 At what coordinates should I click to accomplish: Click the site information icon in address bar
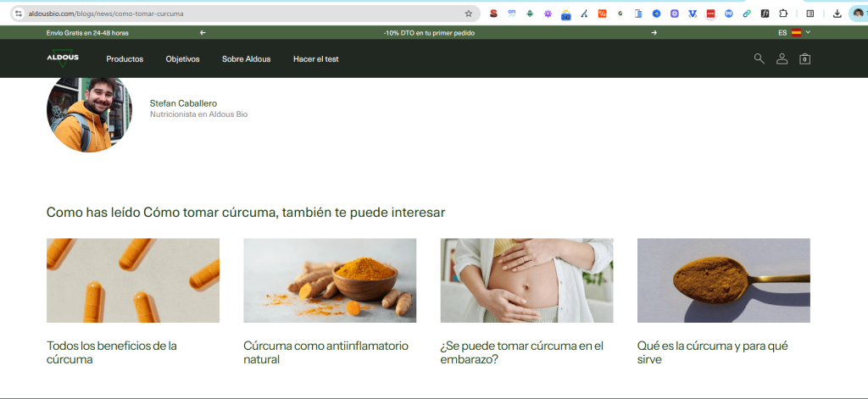coord(18,14)
